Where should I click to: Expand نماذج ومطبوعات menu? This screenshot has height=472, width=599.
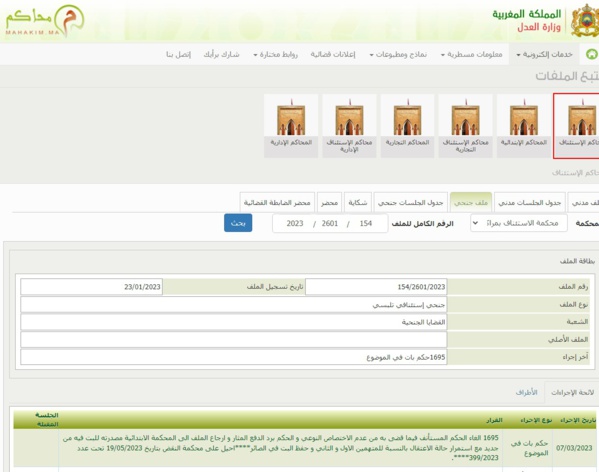click(x=398, y=55)
